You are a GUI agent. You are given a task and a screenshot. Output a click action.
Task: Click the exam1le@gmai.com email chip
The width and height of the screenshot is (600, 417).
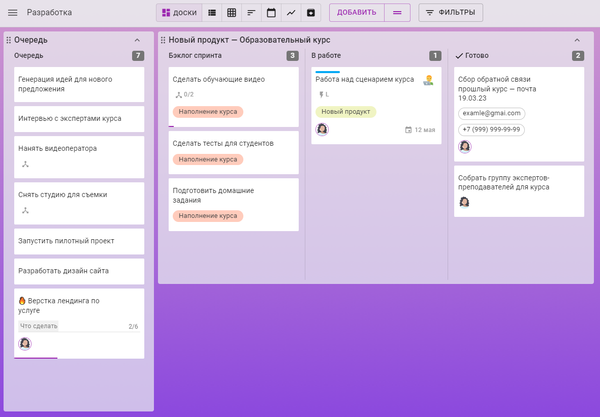(491, 113)
